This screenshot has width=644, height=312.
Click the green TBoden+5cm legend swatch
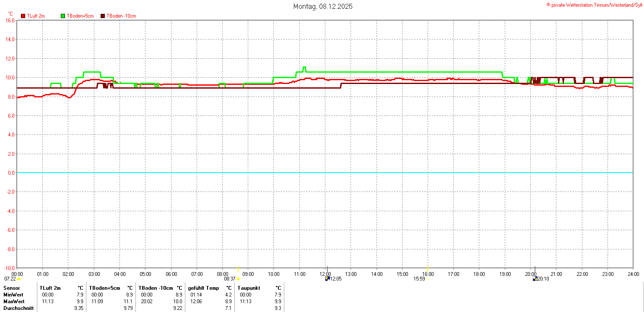[63, 16]
